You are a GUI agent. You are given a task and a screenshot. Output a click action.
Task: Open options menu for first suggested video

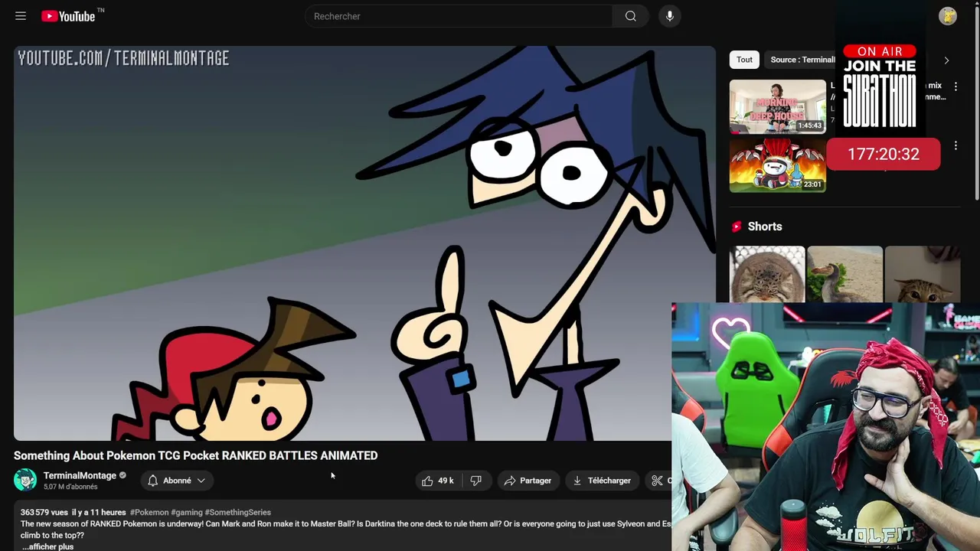[x=955, y=87]
